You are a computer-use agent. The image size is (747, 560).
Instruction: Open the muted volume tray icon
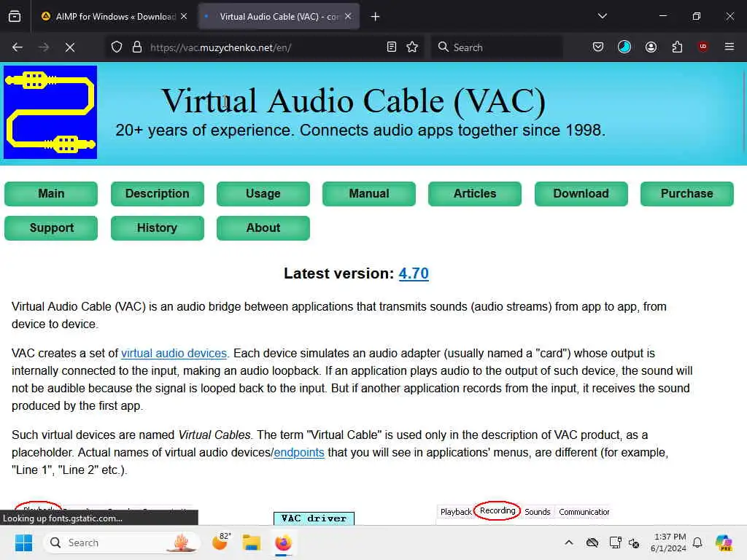pos(634,542)
